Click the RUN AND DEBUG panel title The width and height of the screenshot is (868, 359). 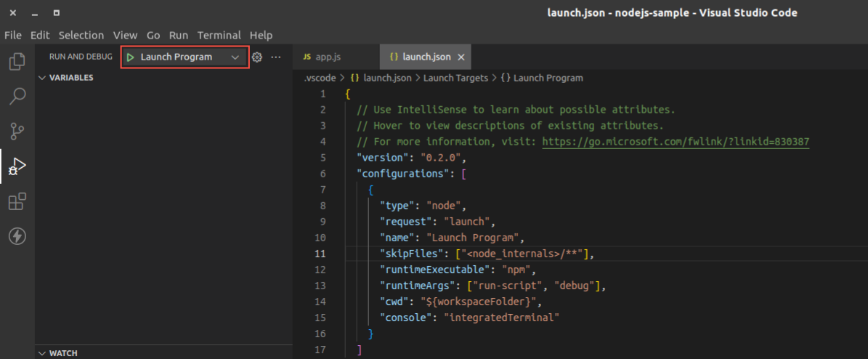(81, 57)
